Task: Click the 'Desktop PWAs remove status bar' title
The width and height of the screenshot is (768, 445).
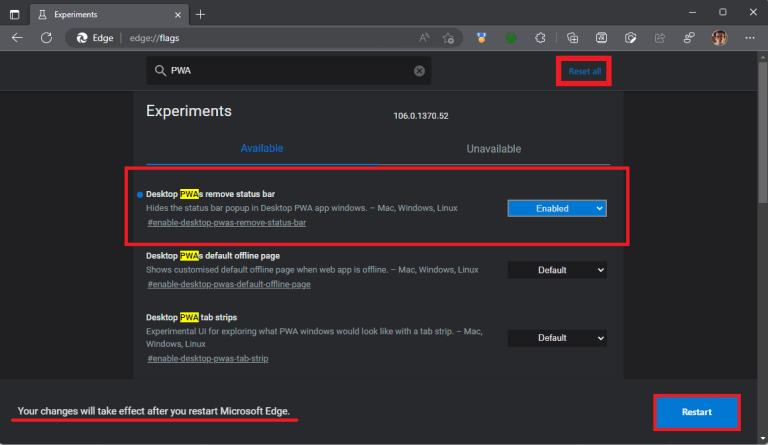Action: (210, 194)
